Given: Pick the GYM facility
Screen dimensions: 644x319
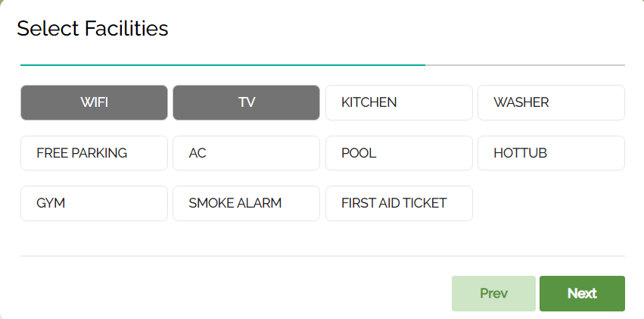Looking at the screenshot, I should pyautogui.click(x=94, y=203).
